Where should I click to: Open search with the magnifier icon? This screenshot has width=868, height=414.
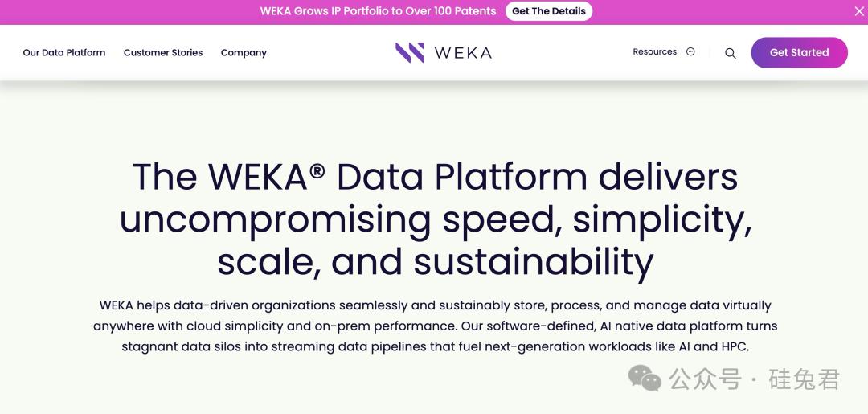(x=730, y=53)
